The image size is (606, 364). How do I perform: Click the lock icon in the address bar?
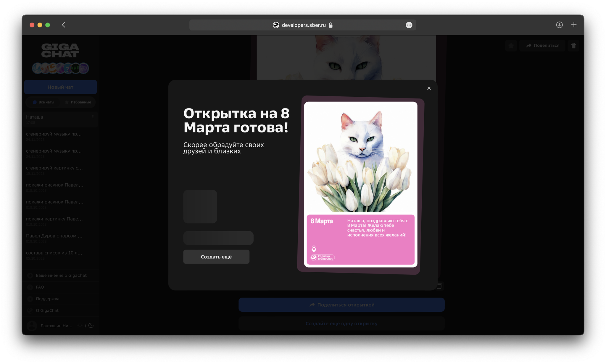331,25
